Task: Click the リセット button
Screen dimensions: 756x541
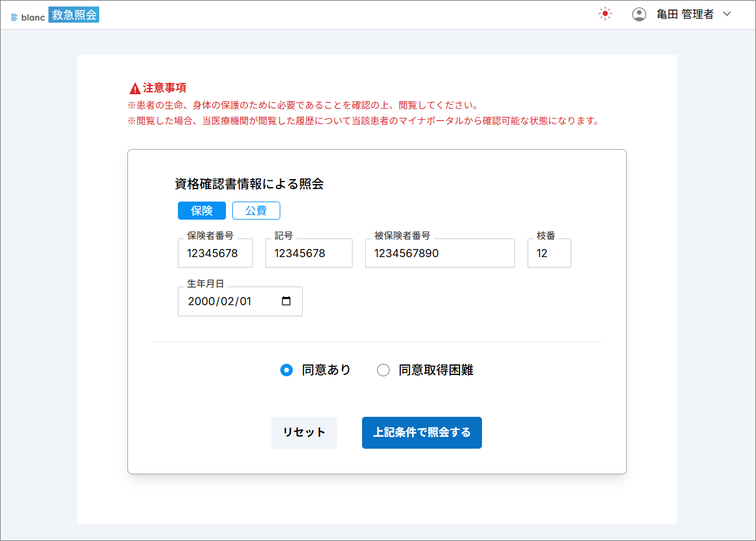Action: (x=304, y=432)
